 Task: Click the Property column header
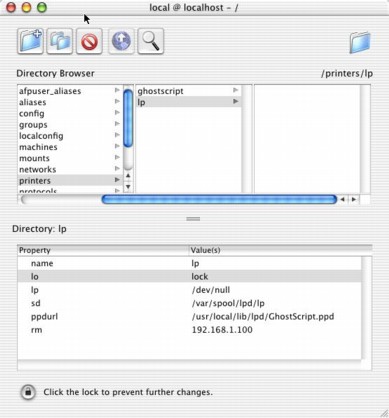35,250
